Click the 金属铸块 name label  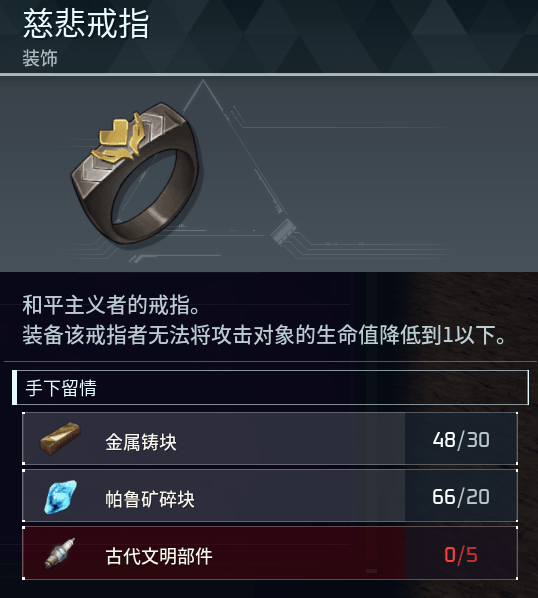pos(141,442)
